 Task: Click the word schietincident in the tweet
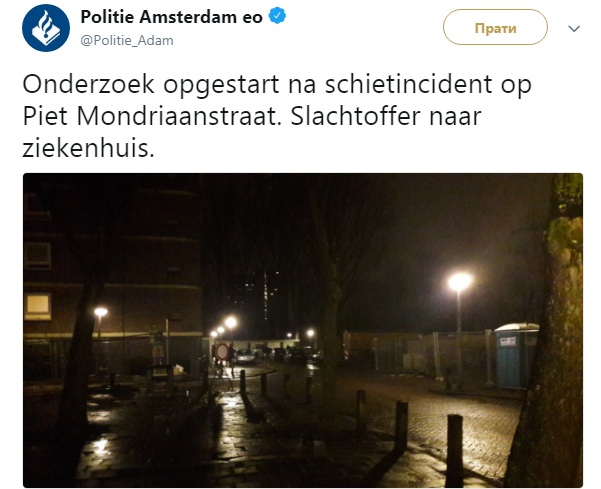click(x=408, y=84)
